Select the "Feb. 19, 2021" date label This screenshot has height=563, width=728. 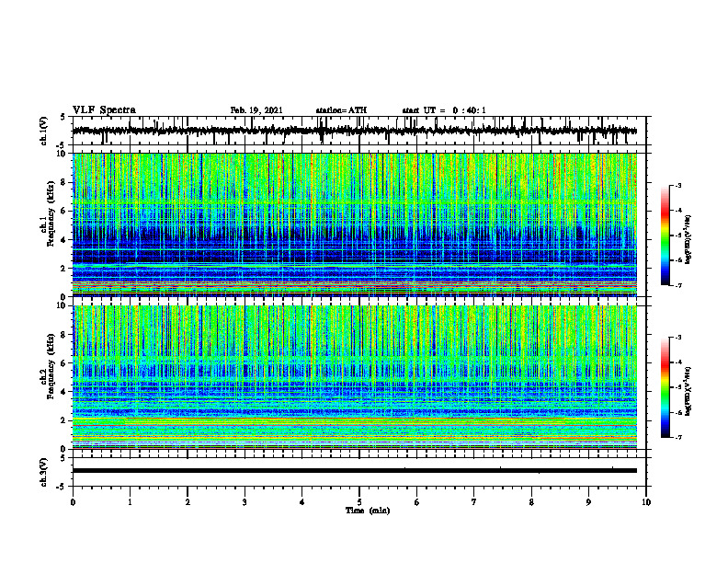coord(256,110)
